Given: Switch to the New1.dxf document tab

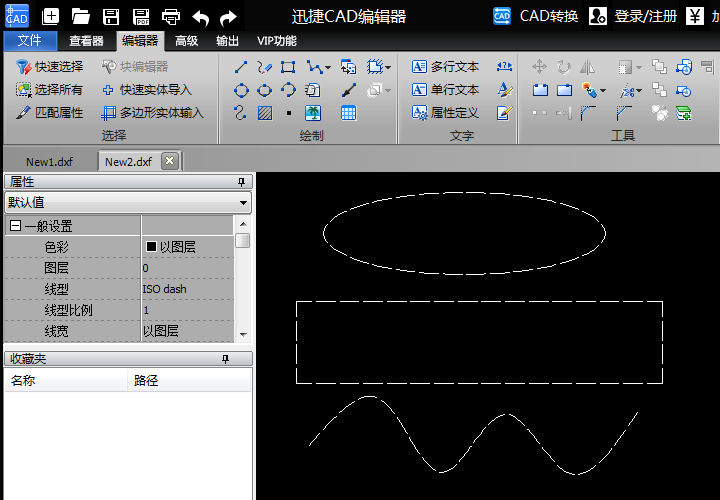Looking at the screenshot, I should pos(50,162).
